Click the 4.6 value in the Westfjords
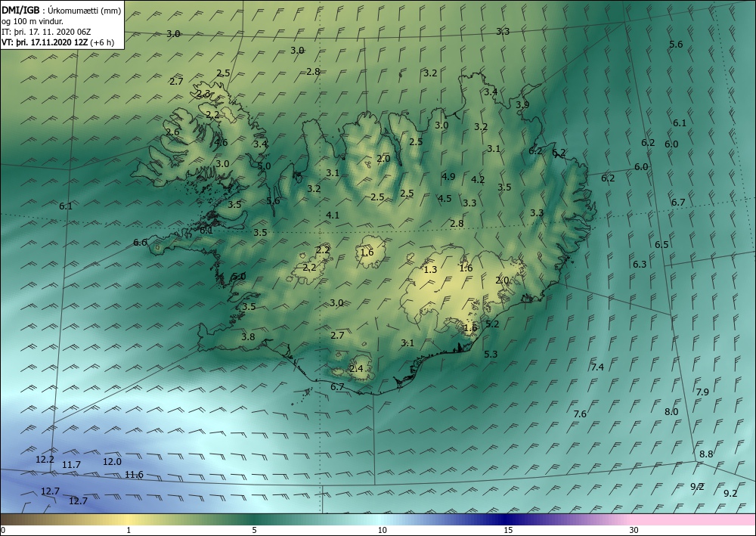756x536 pixels. (x=222, y=142)
